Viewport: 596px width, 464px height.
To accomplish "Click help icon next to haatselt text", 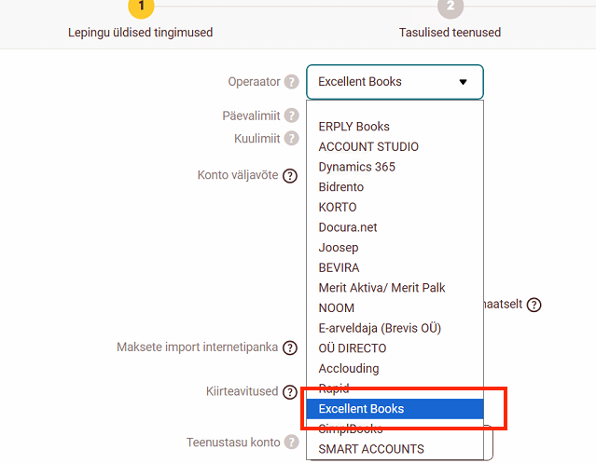I will point(534,305).
